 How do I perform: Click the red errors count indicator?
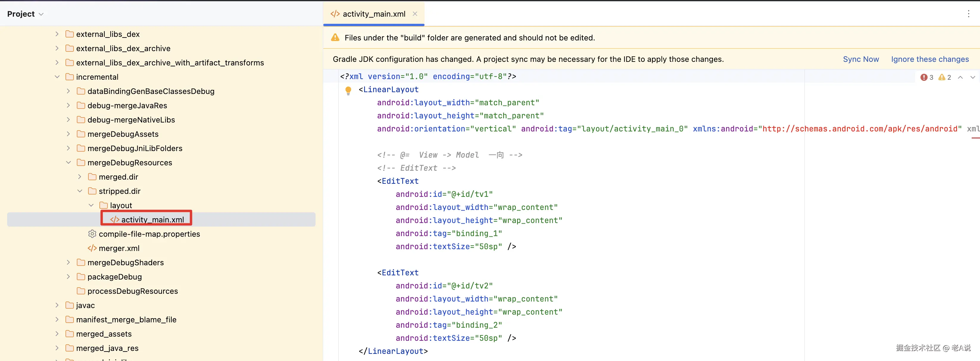pyautogui.click(x=926, y=77)
